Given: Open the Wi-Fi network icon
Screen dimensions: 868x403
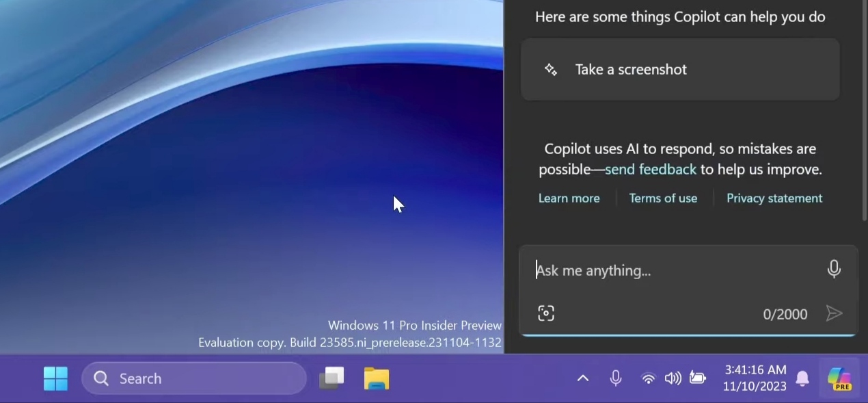Looking at the screenshot, I should [x=649, y=378].
